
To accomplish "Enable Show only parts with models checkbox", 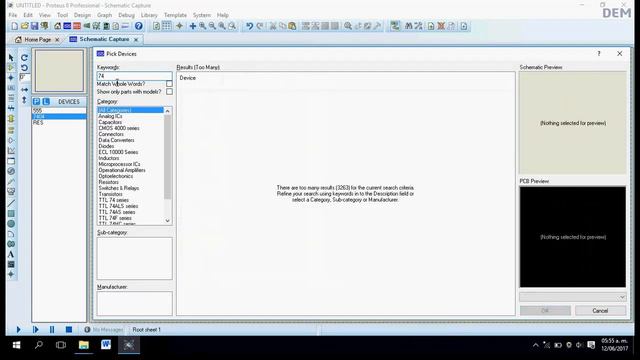I will coord(169,92).
